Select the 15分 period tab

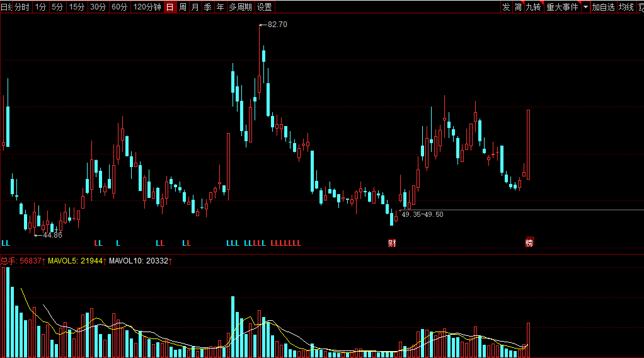(x=77, y=7)
